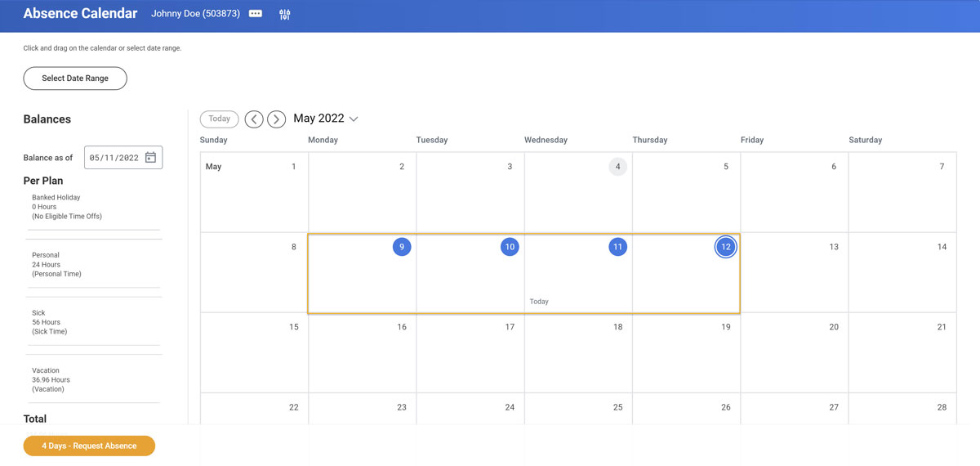Screen dimensions: 980x466
Task: Select May 2 on the calendar
Action: click(362, 192)
